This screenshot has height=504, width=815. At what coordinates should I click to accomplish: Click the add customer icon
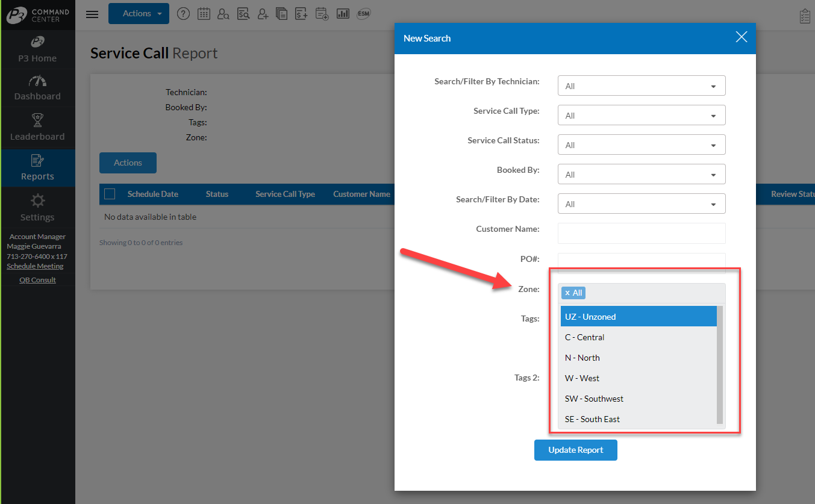[x=263, y=14]
